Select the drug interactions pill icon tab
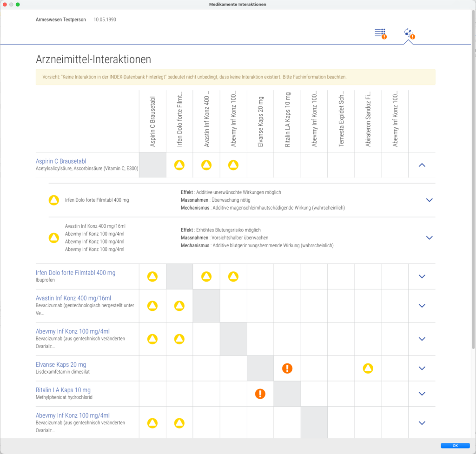This screenshot has height=454, width=476. tap(409, 33)
